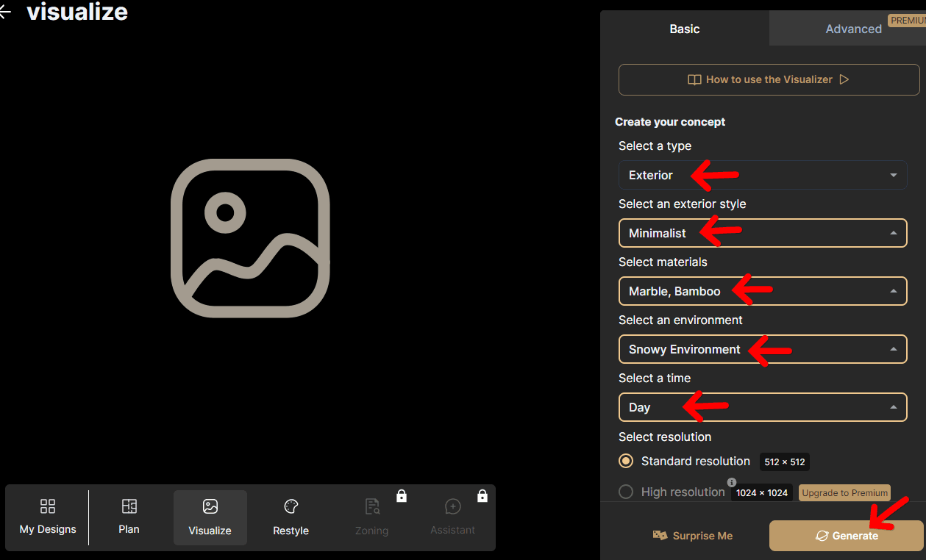
Task: Open the Snowy Environment dropdown
Action: (x=762, y=349)
